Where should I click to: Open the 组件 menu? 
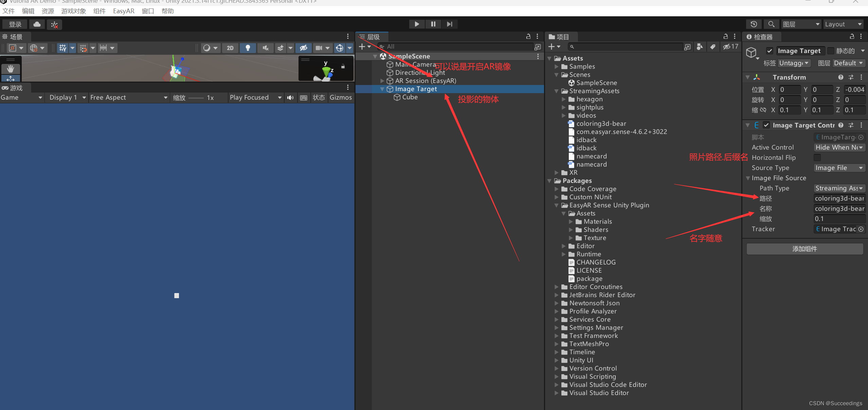point(99,11)
